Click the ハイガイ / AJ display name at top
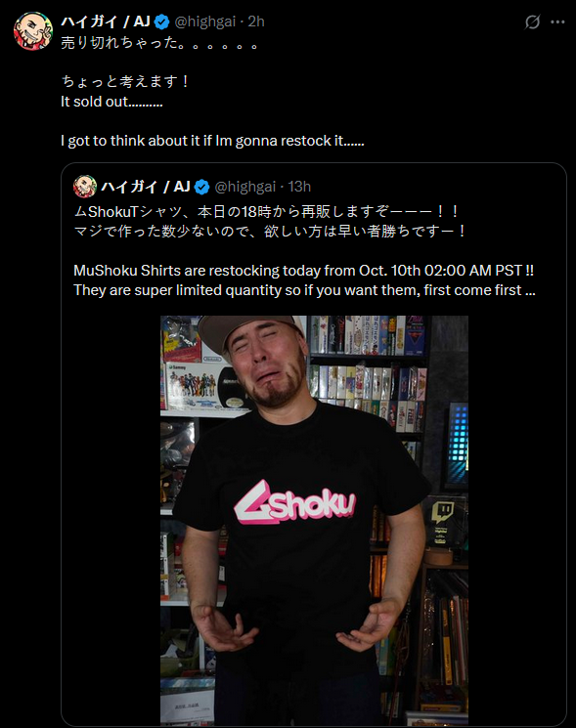 tap(106, 21)
